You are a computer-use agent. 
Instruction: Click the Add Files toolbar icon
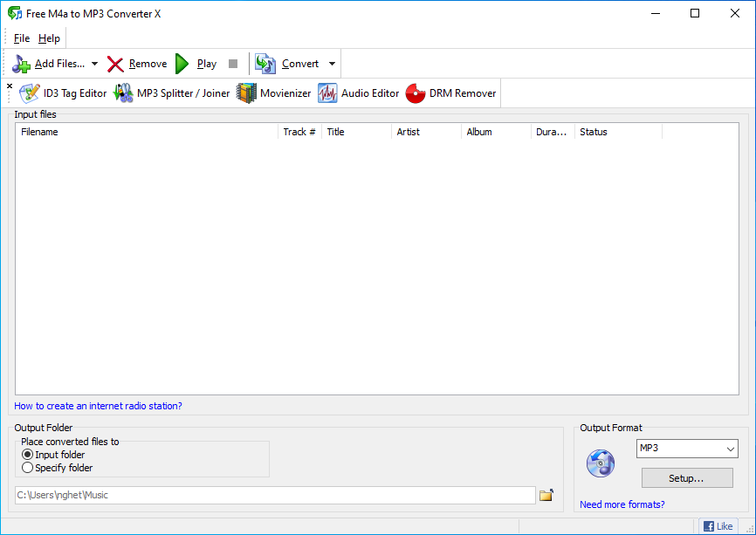click(x=20, y=63)
